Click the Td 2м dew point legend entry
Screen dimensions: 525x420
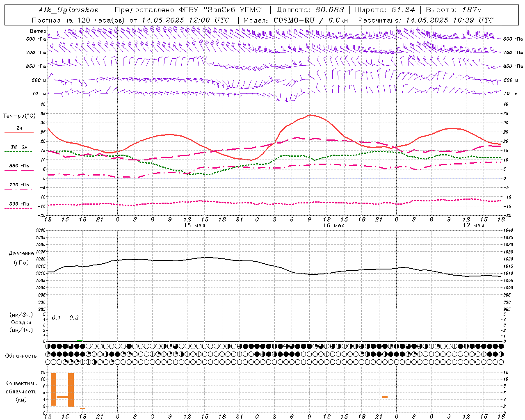[19, 147]
